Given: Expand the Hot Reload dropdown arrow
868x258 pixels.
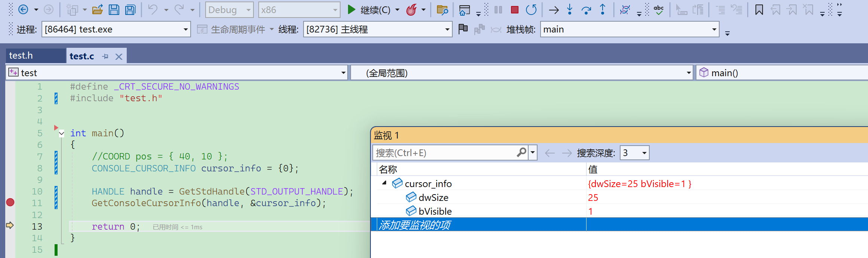Looking at the screenshot, I should [424, 10].
